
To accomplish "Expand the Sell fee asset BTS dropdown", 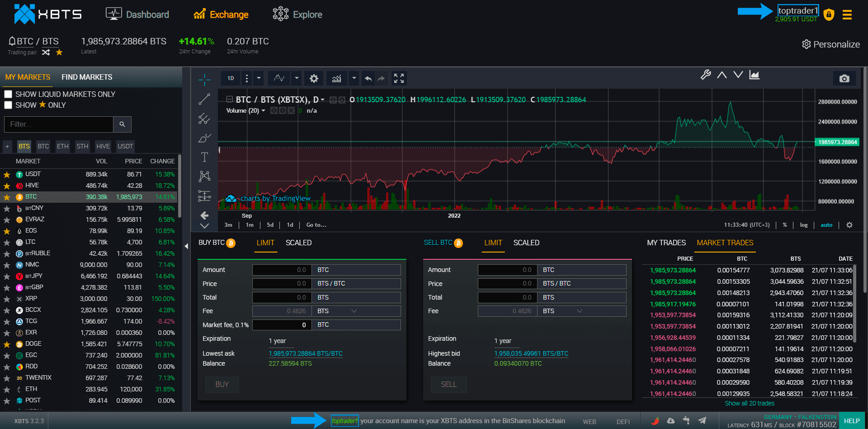I will pyautogui.click(x=580, y=311).
